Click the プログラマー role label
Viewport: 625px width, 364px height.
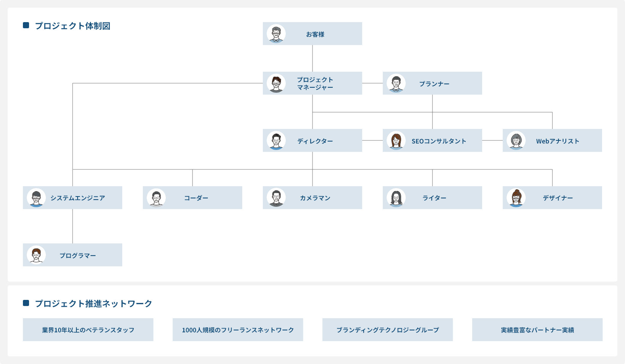coord(78,256)
